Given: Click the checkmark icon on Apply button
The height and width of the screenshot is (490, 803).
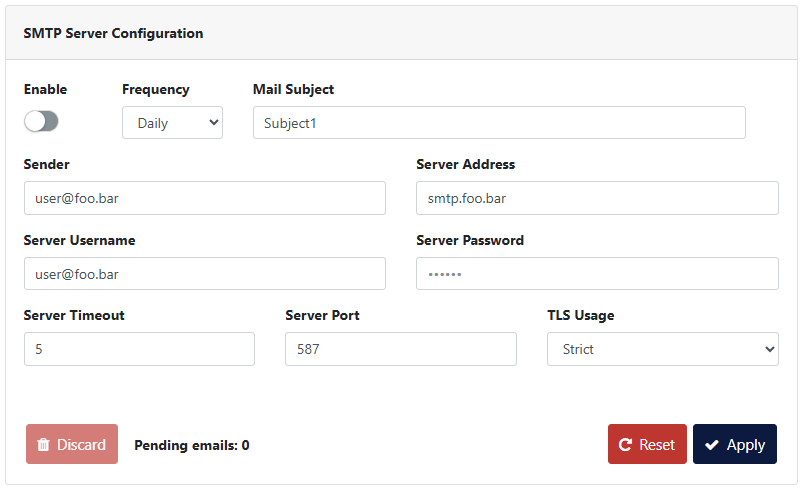Looking at the screenshot, I should [x=712, y=445].
